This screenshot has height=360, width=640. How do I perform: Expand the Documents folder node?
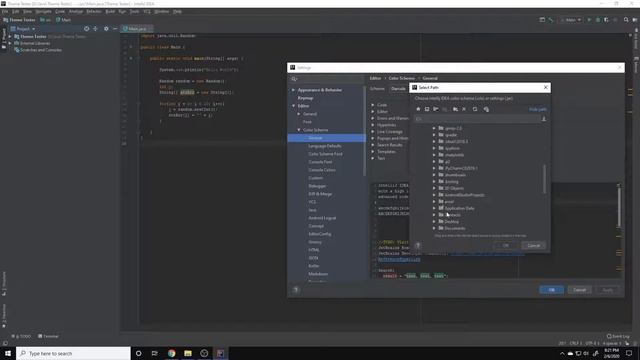click(x=434, y=228)
